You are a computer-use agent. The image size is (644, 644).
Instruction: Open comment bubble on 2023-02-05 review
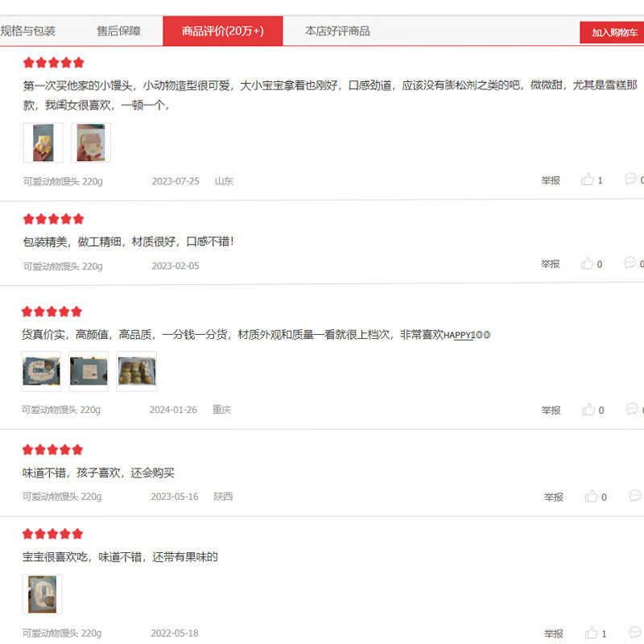point(630,263)
